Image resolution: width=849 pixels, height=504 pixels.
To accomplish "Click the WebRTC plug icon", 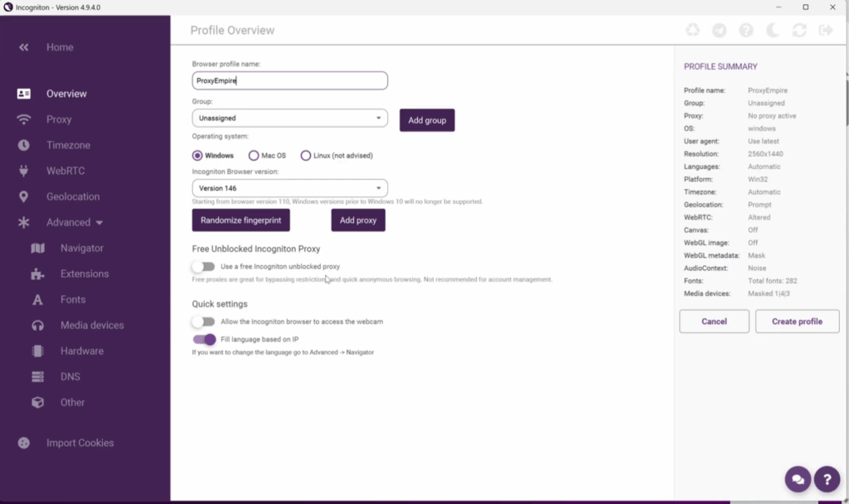I will point(23,171).
